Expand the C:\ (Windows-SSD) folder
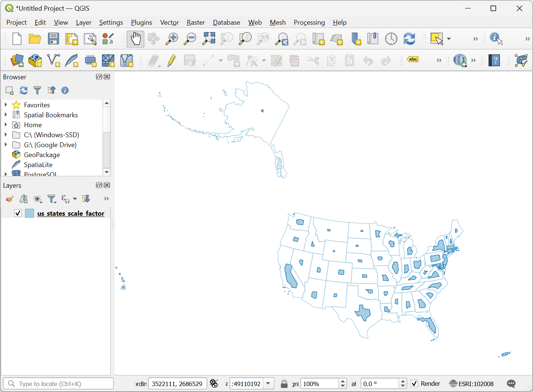 point(6,135)
